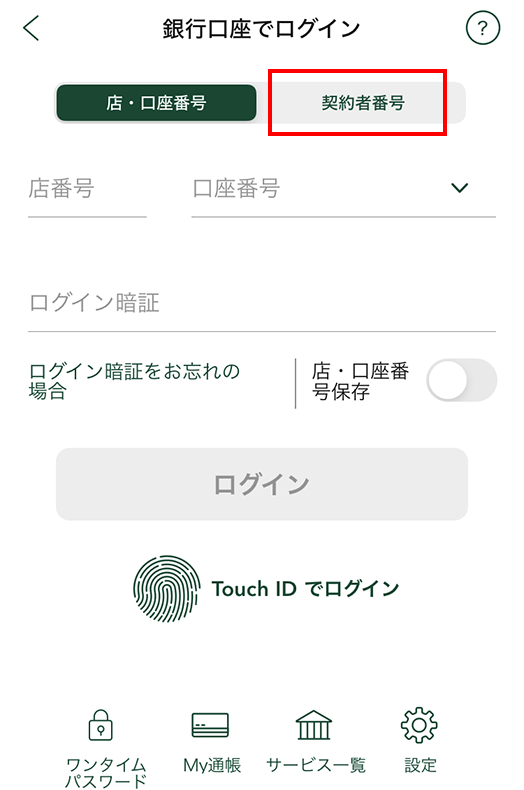Screen dimensions: 524x790
Task: Open help via question mark icon
Action: coord(483,28)
